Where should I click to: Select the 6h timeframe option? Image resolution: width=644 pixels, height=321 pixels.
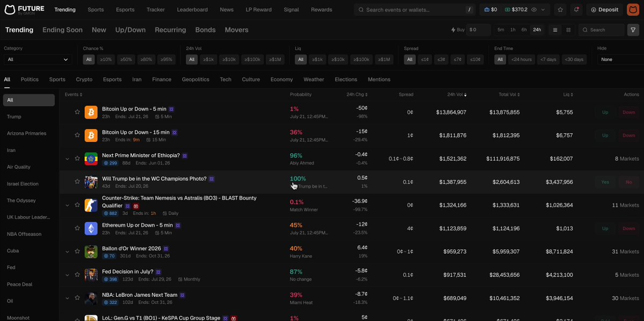click(524, 30)
